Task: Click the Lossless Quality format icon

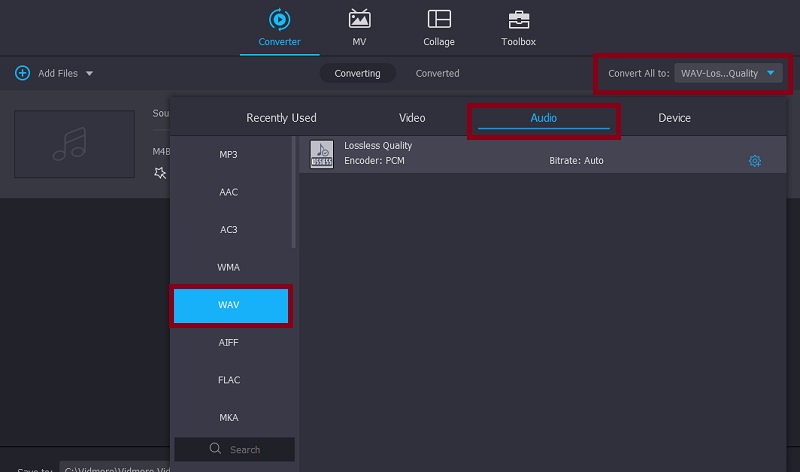Action: (322, 153)
